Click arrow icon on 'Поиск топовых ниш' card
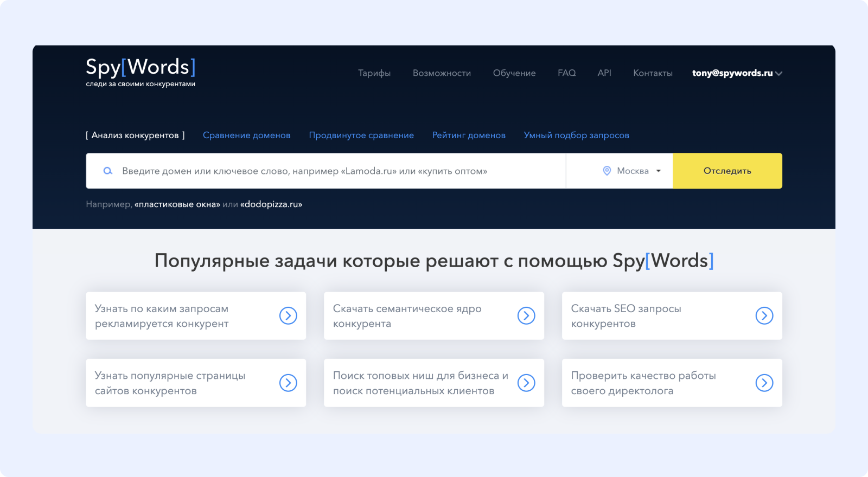Image resolution: width=868 pixels, height=477 pixels. tap(526, 383)
